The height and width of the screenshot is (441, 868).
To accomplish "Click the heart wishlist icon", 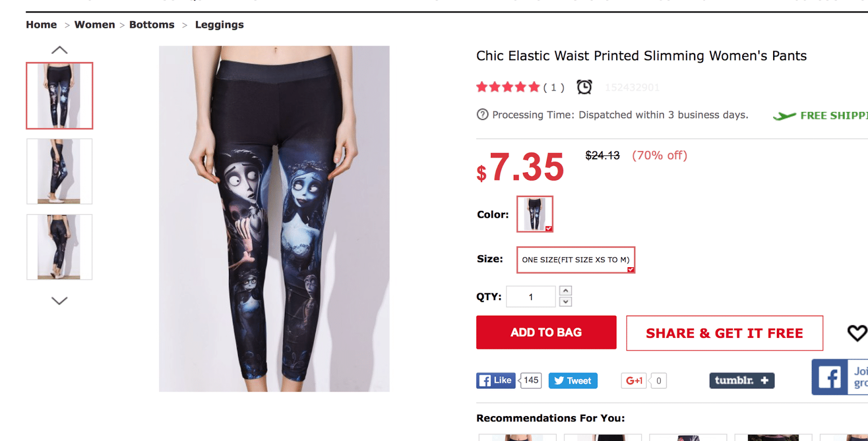I will pos(858,332).
